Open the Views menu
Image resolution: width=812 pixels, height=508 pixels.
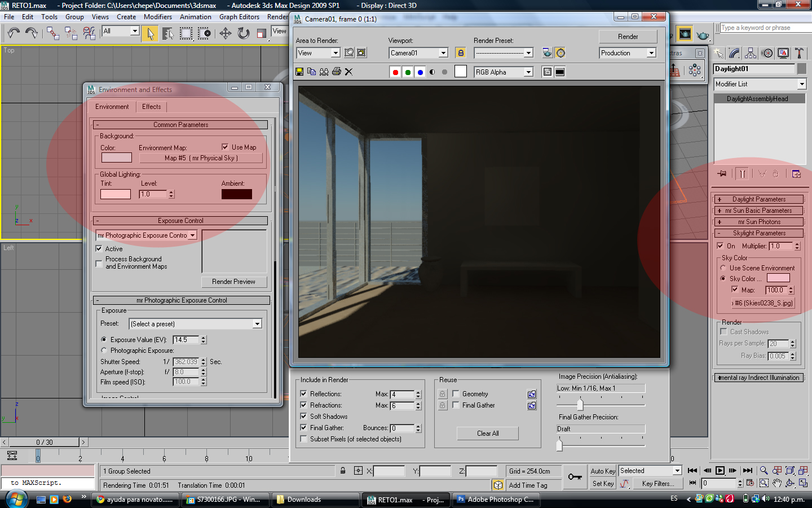pyautogui.click(x=100, y=17)
